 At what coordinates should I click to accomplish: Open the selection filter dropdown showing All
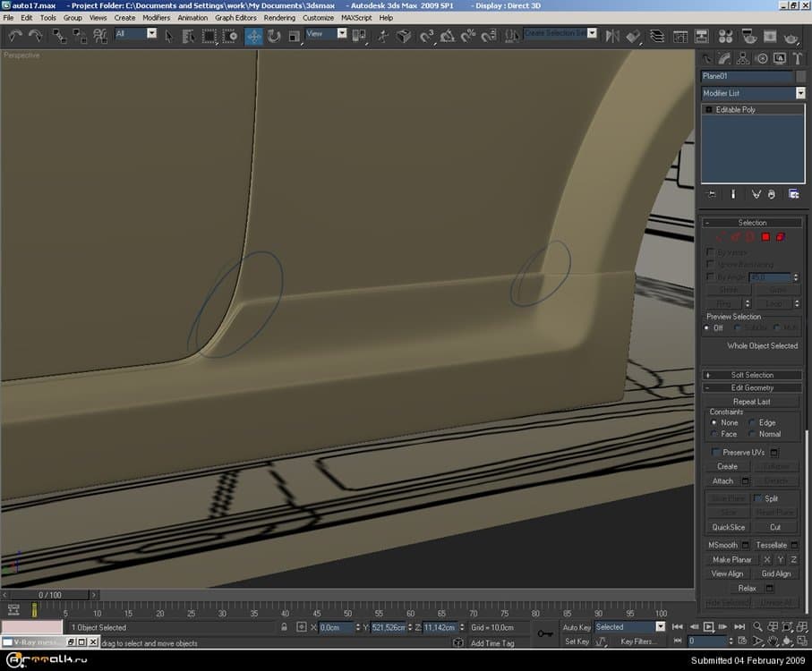click(154, 34)
